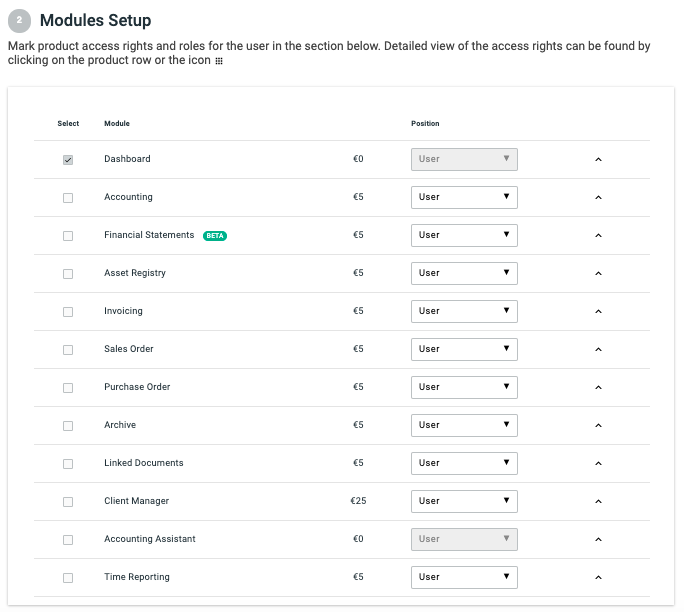Click the Linked Documents module name
Image resolution: width=684 pixels, height=612 pixels.
tap(144, 463)
